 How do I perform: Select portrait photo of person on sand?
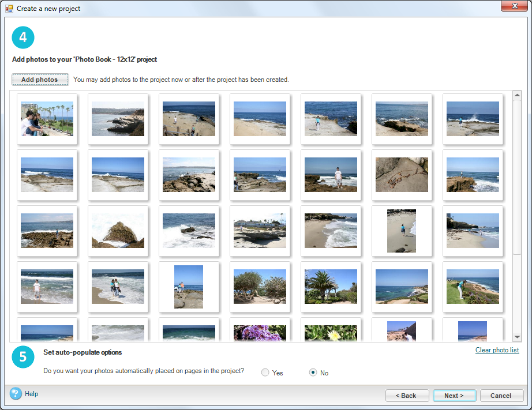tap(402, 231)
